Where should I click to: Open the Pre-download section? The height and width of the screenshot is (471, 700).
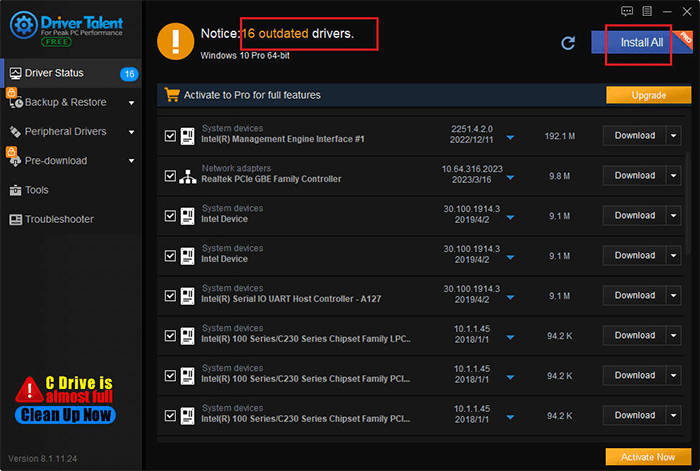(x=71, y=161)
